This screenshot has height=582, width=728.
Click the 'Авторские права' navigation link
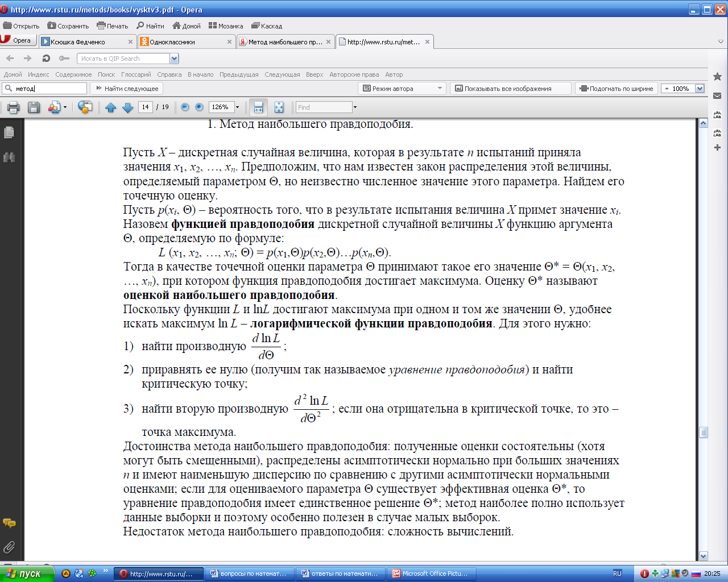point(354,74)
